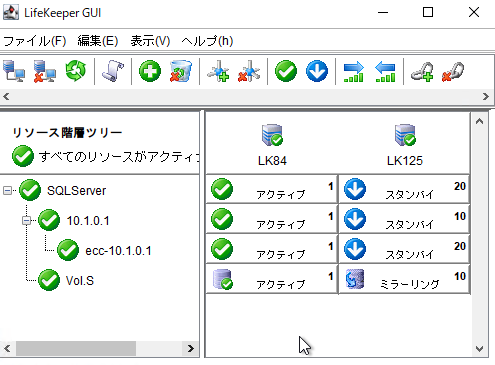The height and width of the screenshot is (365, 495).
Task: Collapse the 10.1.0.1 tree node
Action: tap(26, 220)
